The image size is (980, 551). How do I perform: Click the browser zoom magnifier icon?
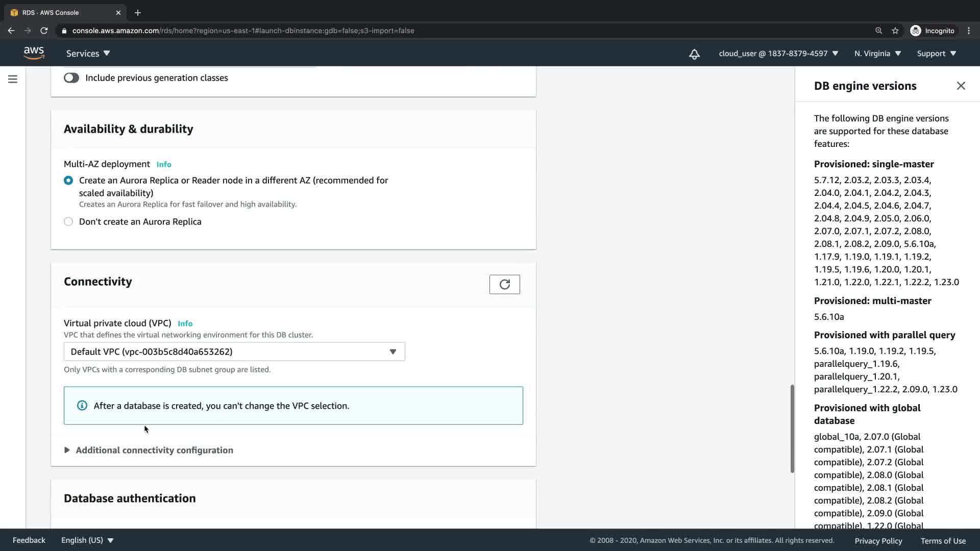coord(878,31)
